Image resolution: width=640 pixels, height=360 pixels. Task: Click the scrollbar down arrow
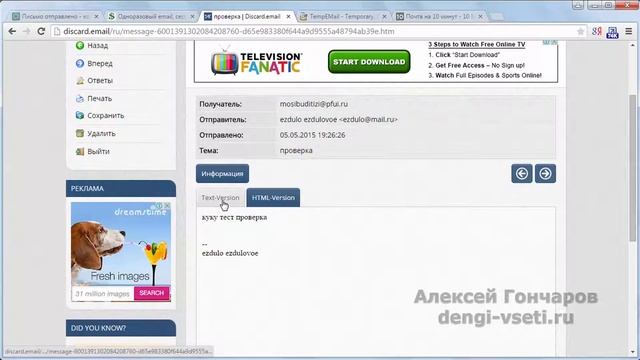[x=633, y=352]
